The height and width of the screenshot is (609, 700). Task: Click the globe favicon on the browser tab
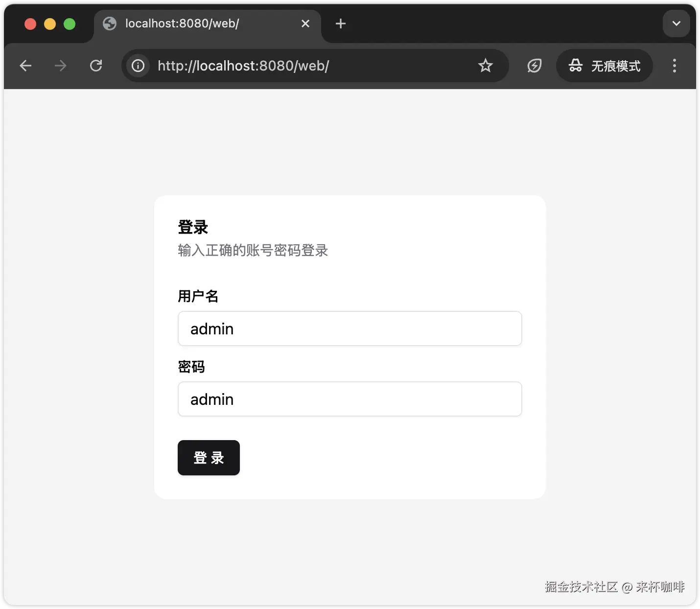[x=109, y=23]
